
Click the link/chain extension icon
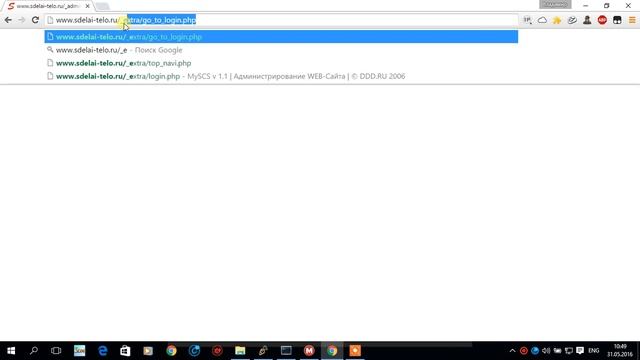[572, 20]
